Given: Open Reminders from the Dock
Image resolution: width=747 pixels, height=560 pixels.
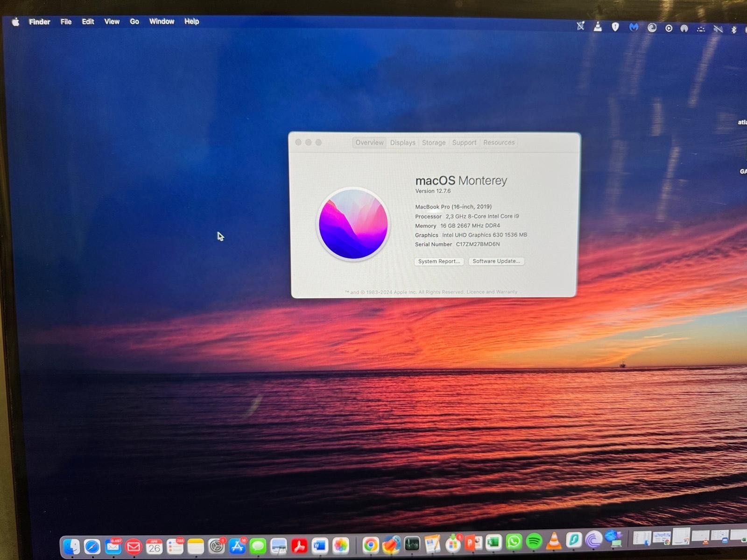Looking at the screenshot, I should [x=175, y=546].
